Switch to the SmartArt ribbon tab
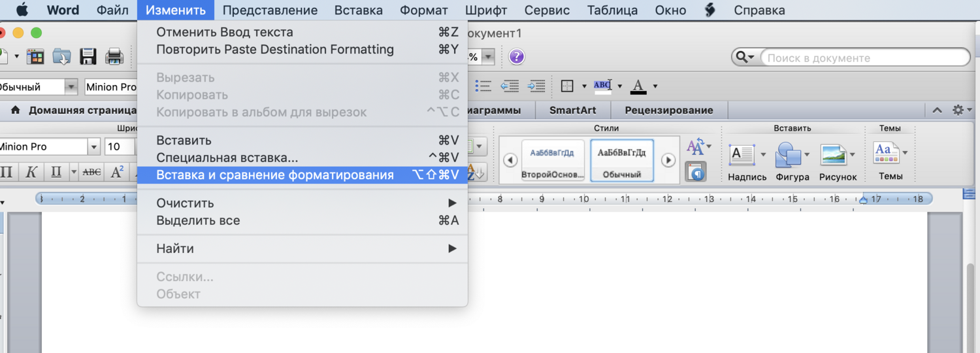 572,110
